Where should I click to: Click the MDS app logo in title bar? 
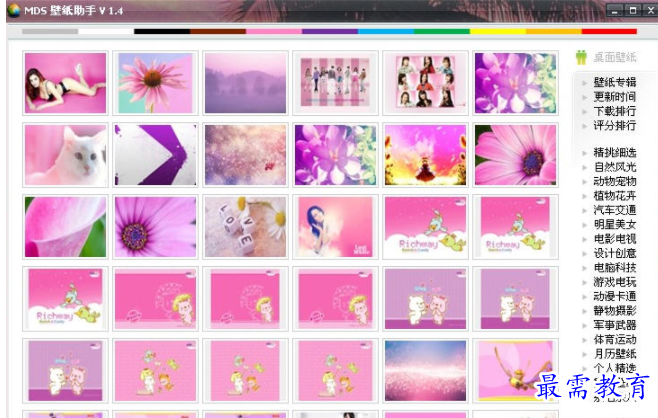coord(11,9)
